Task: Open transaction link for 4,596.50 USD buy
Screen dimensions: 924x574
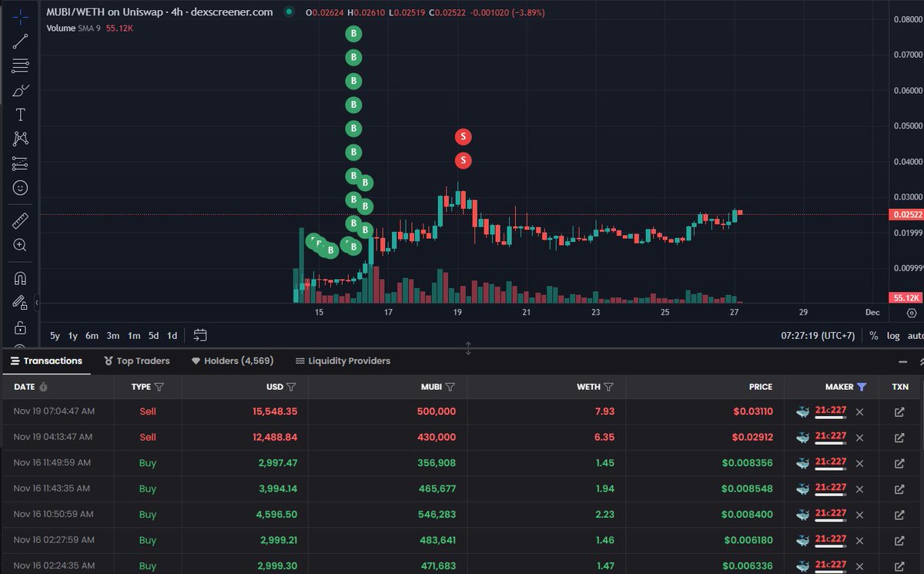Action: tap(899, 515)
